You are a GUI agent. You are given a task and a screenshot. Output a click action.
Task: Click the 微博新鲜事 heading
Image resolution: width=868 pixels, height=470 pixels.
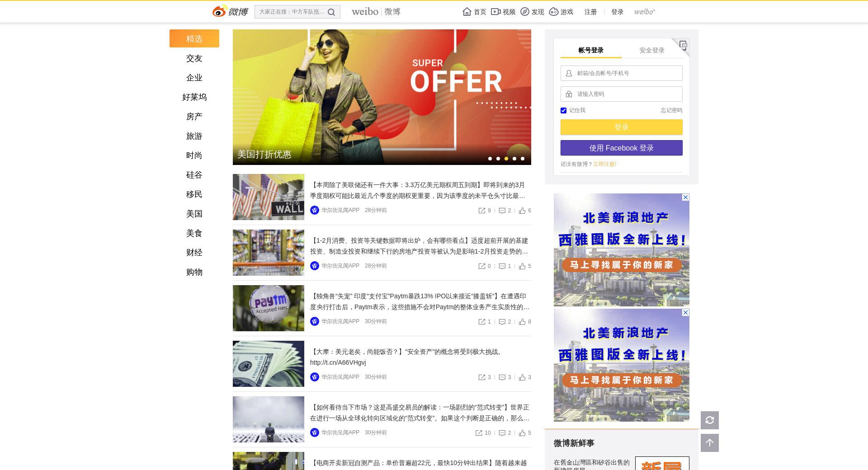click(x=574, y=443)
